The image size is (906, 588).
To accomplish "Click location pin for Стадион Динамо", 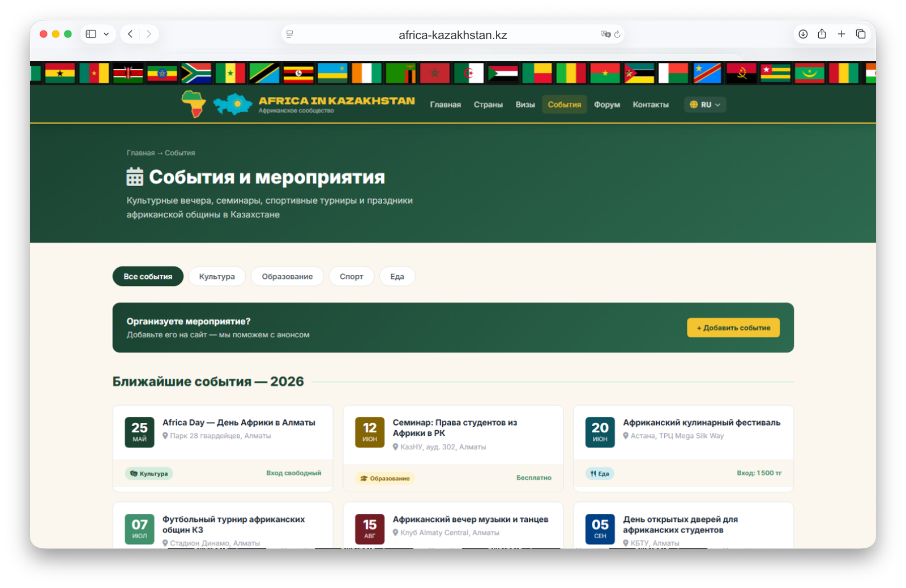I will point(165,543).
